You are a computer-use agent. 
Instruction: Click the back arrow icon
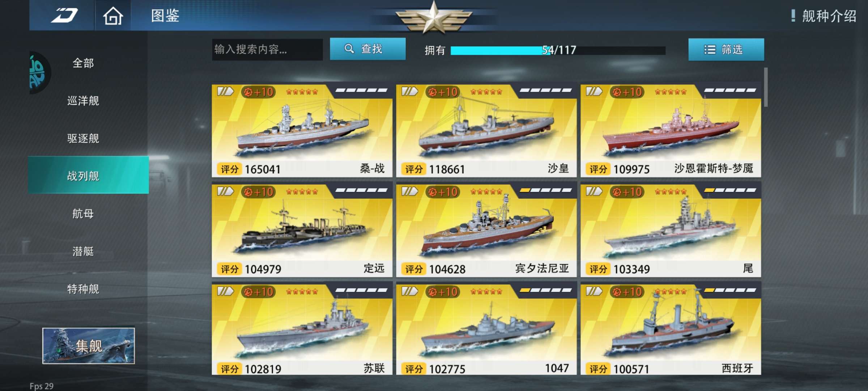click(x=64, y=15)
